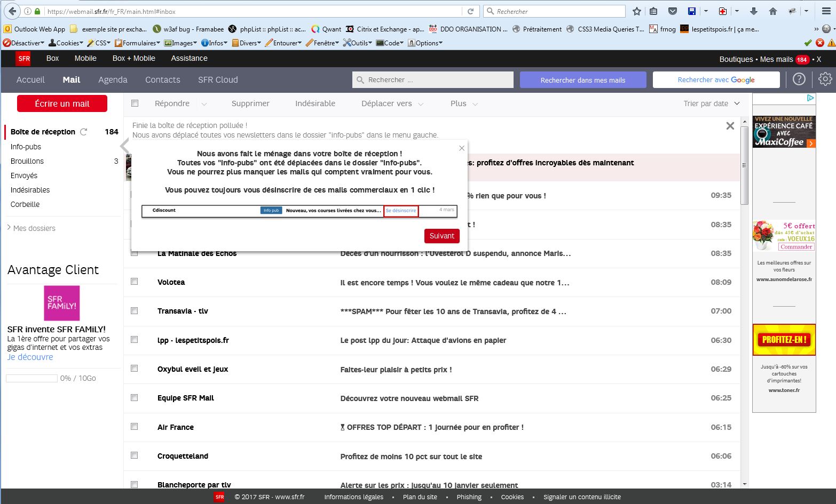Select the Air France email checkbox
The width and height of the screenshot is (836, 504).
[x=135, y=427]
